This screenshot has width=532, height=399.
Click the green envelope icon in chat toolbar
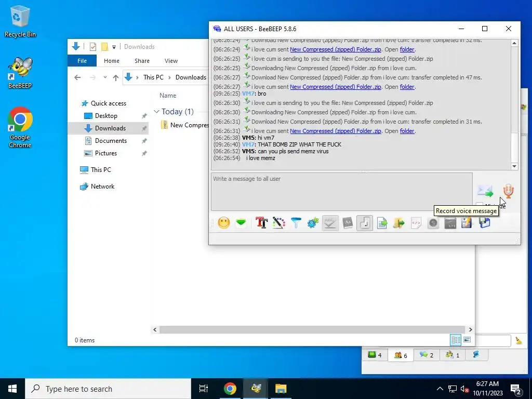pos(241,223)
